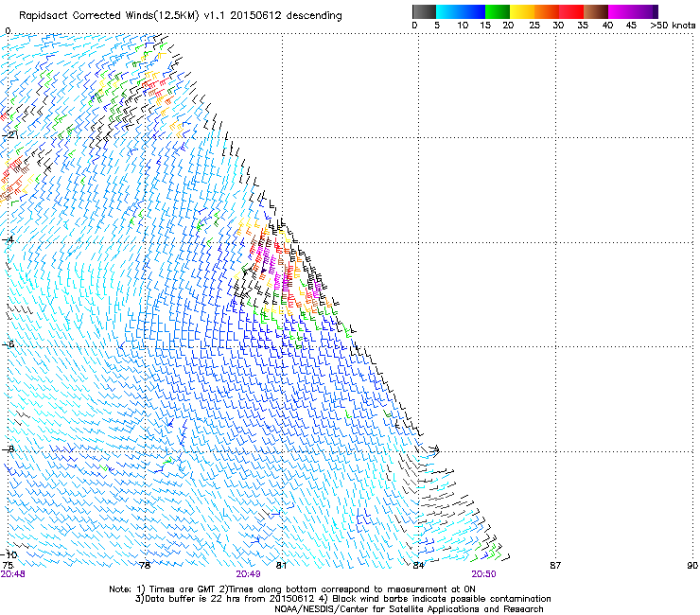Click the legend tick label '40'
700x615 pixels.
[x=607, y=26]
